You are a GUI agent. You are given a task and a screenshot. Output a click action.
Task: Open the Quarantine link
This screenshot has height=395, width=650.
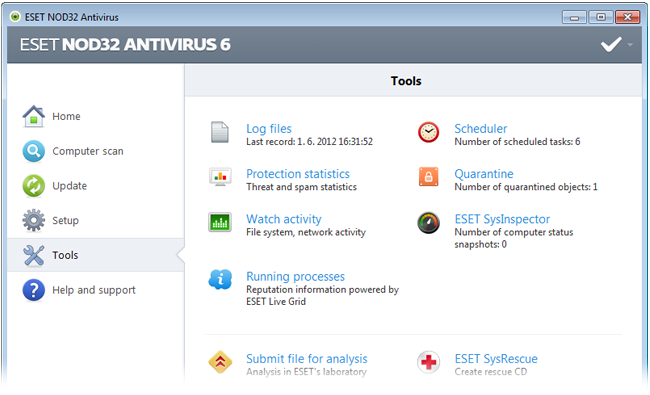tap(484, 174)
